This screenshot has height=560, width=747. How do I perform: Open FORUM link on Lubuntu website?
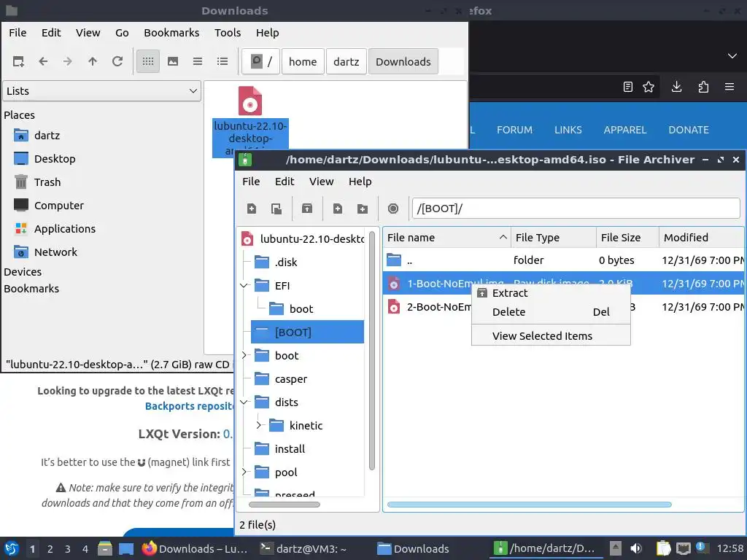tap(514, 130)
